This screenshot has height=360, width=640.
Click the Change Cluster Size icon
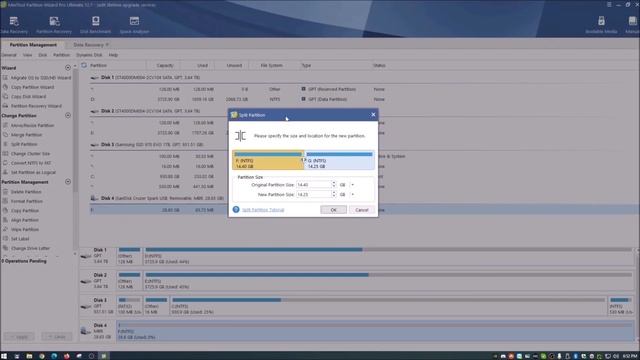coord(5,153)
